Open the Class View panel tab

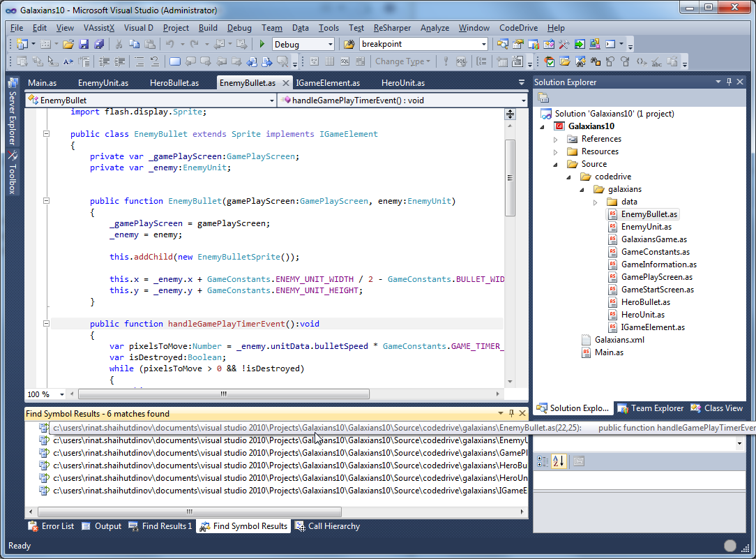(x=717, y=408)
